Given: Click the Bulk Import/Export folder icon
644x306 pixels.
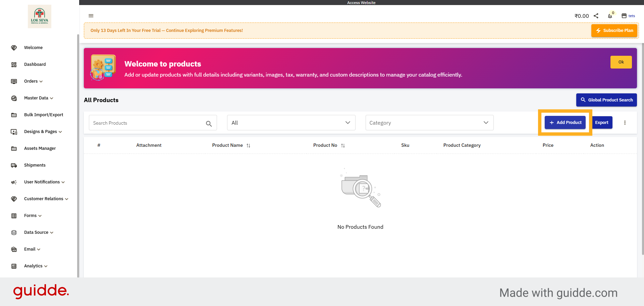Looking at the screenshot, I should 14,115.
